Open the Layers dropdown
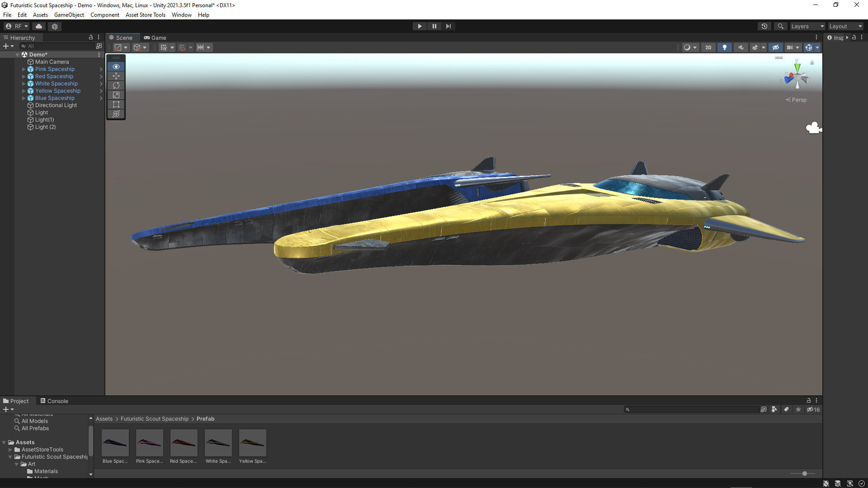 (807, 26)
